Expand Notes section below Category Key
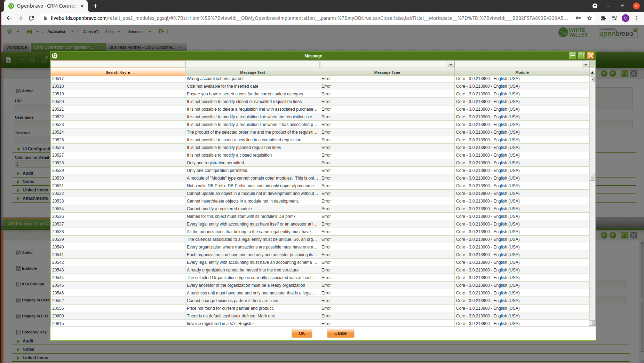Viewport: 644px width, 363px height. (x=18, y=350)
